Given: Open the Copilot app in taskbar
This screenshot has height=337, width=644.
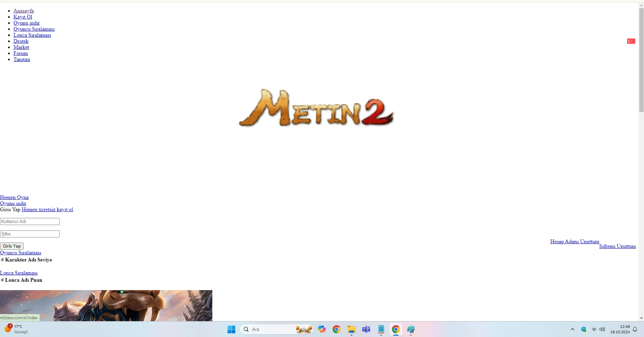Looking at the screenshot, I should (x=322, y=329).
